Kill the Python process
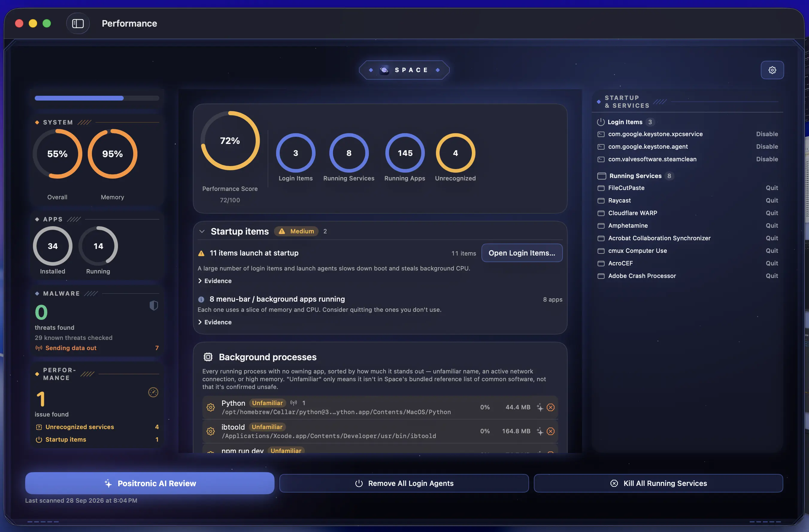Screen dimensions: 809x532 tap(551, 407)
